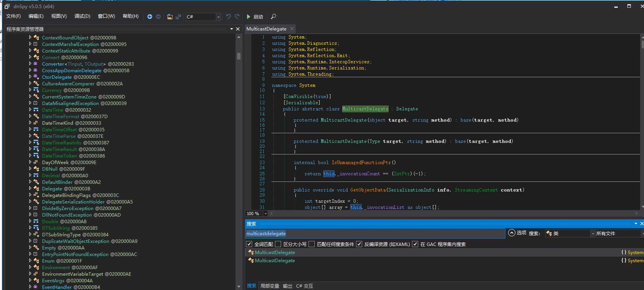The height and width of the screenshot is (290, 644).
Task: Click the navigate back arrow icon
Action: click(x=150, y=17)
